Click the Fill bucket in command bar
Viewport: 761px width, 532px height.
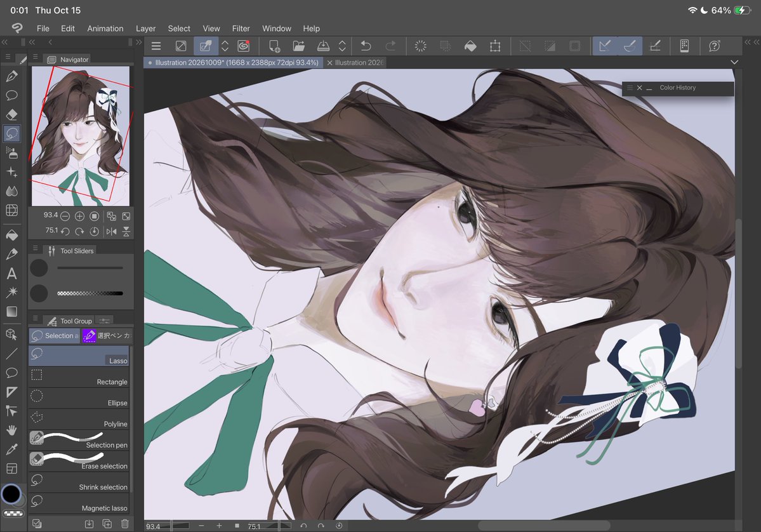coord(470,46)
